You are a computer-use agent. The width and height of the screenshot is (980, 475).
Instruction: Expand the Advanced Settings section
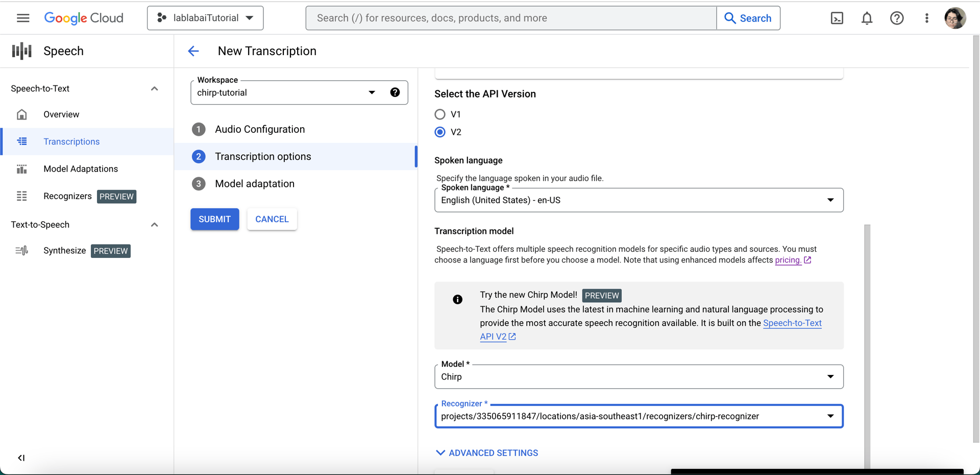[487, 453]
